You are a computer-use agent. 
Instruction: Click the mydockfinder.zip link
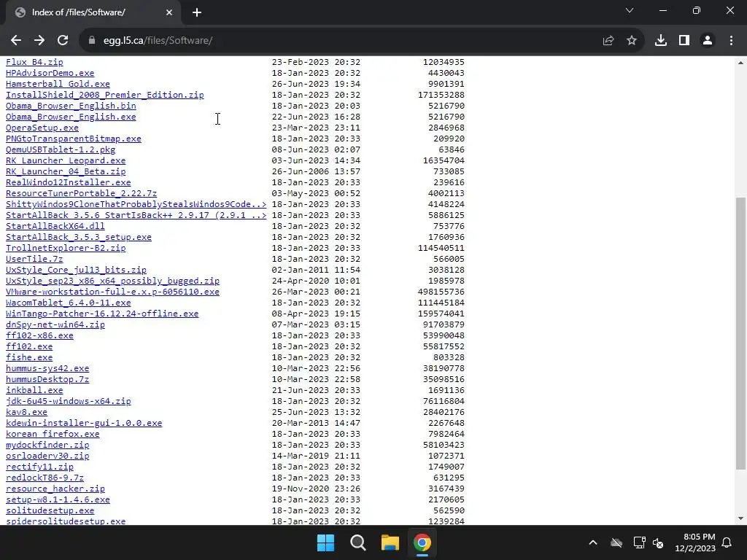tap(47, 446)
